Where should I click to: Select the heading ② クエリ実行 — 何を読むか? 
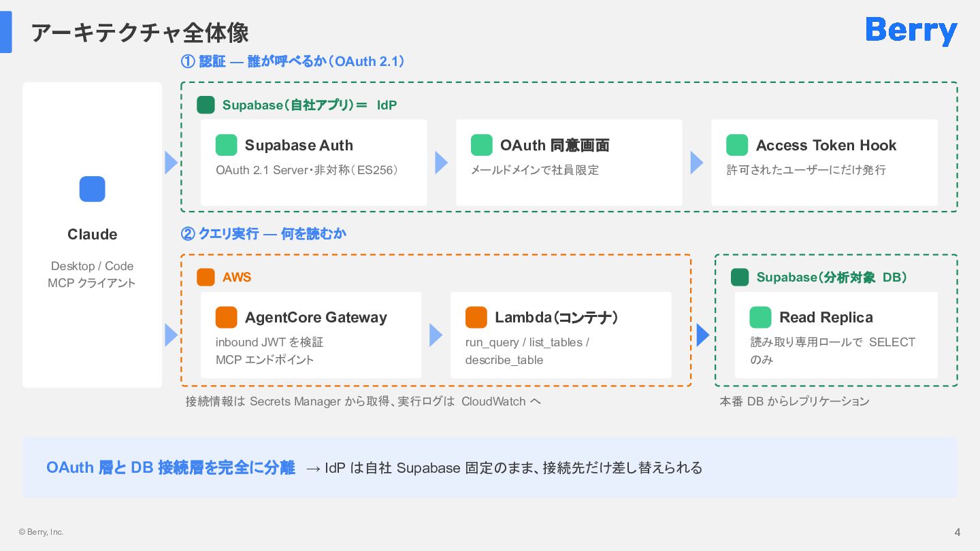click(x=263, y=233)
